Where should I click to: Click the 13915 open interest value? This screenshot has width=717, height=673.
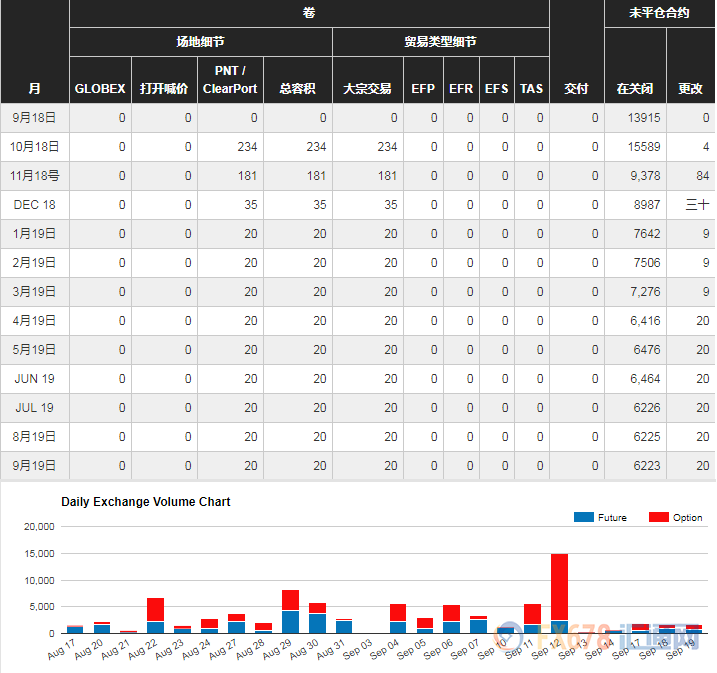point(644,118)
